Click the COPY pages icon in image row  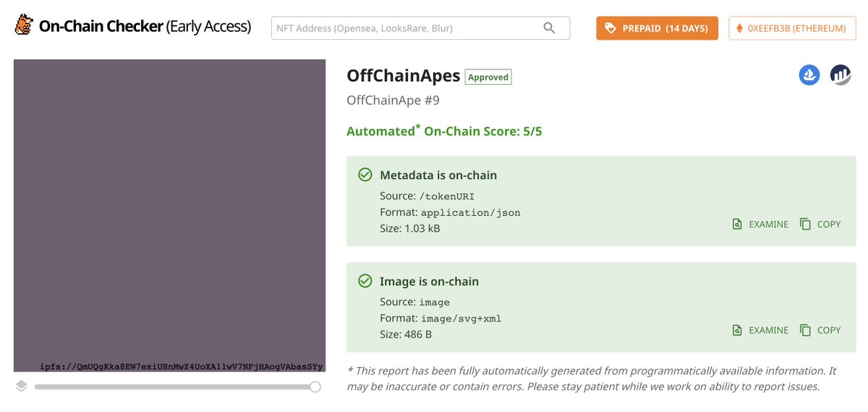[x=805, y=330]
